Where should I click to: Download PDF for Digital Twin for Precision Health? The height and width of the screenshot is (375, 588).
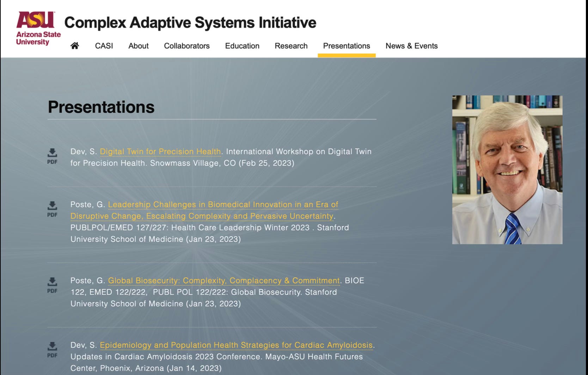52,156
